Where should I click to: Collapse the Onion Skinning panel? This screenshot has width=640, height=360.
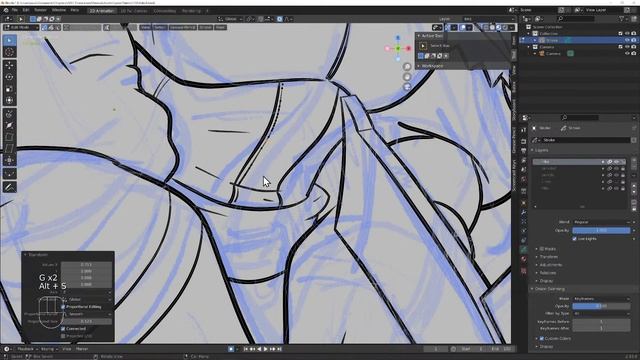coord(549,289)
